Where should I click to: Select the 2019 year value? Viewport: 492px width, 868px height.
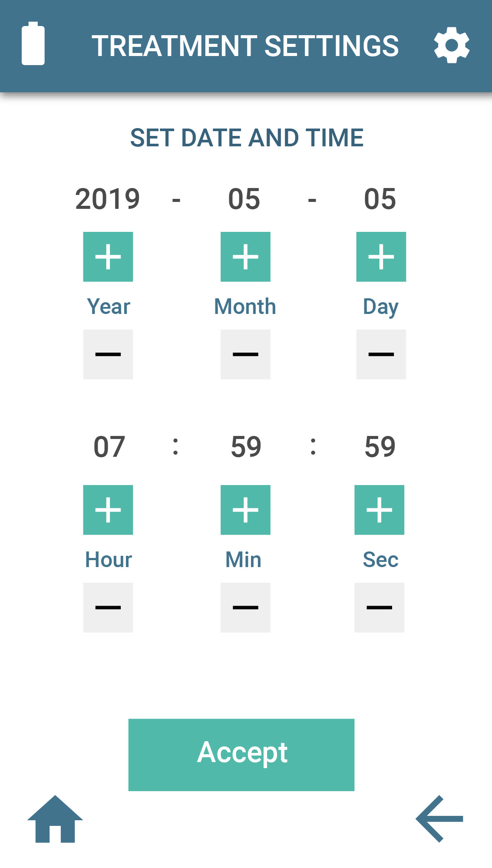pos(108,199)
